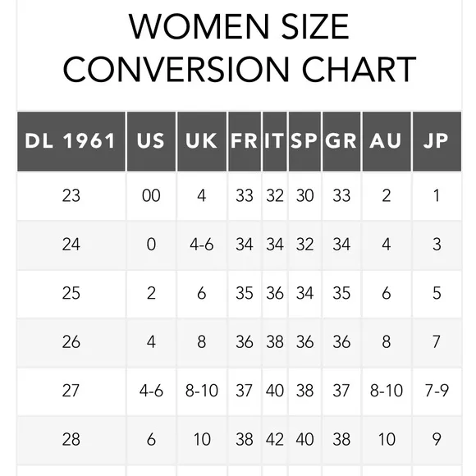This screenshot has height=476, width=476.
Task: Click the IT column header
Action: (x=275, y=141)
